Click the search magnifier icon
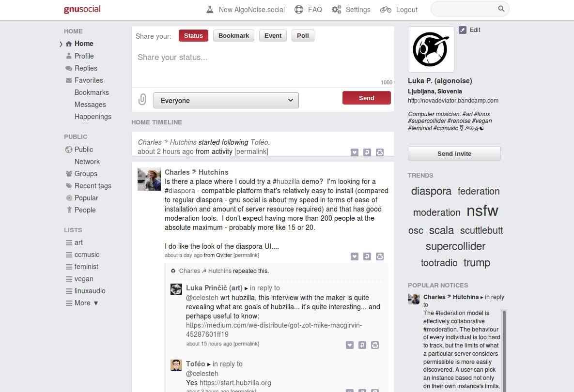The width and height of the screenshot is (574, 392). tap(501, 9)
